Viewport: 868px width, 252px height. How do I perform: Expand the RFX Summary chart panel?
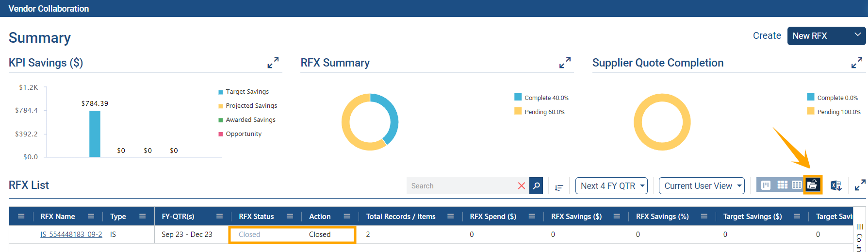(565, 63)
